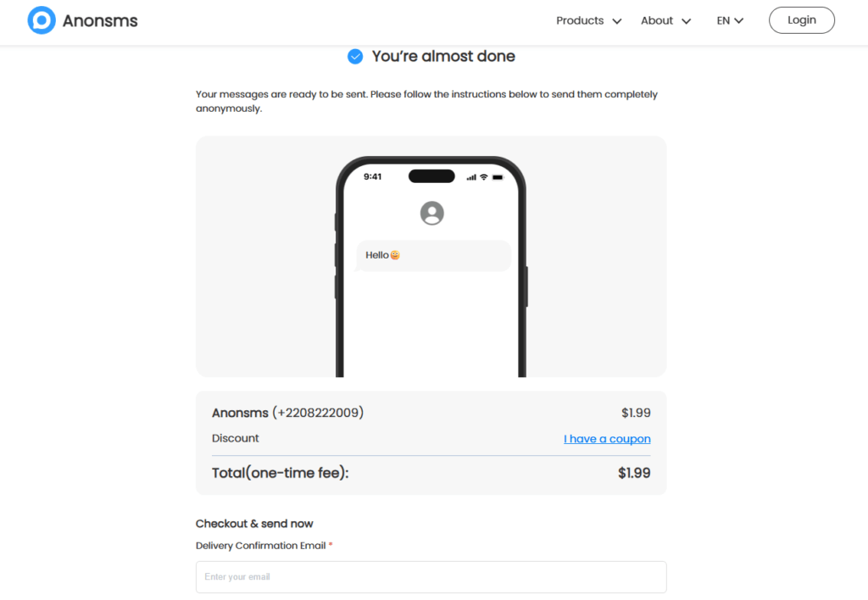The image size is (868, 600).
Task: Click the cellular signal bars in the phone preview
Action: pos(471,176)
